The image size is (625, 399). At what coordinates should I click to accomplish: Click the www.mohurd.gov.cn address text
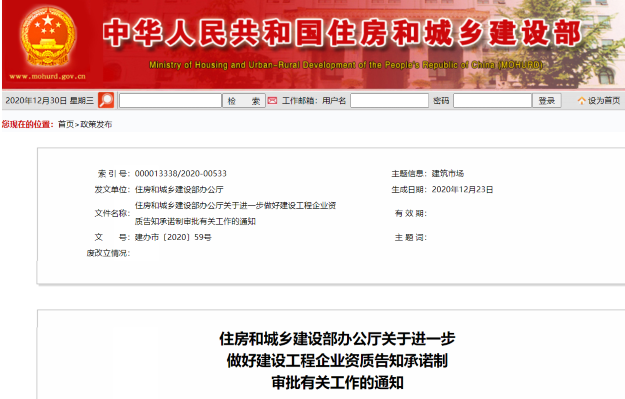pos(47,76)
